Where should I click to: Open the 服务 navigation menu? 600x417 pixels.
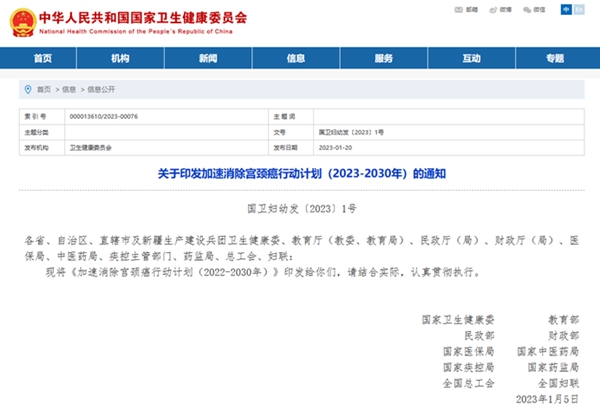(384, 59)
